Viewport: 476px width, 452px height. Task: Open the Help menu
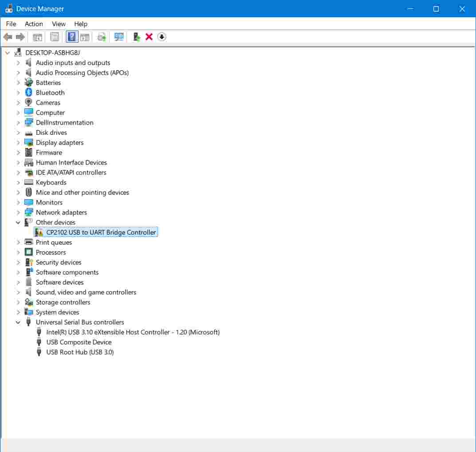click(x=81, y=24)
